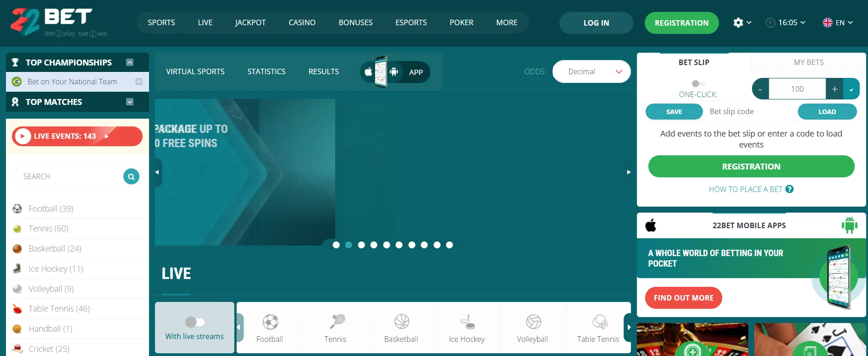Open the Odds format Decimal dropdown
This screenshot has height=356, width=868.
(x=592, y=71)
